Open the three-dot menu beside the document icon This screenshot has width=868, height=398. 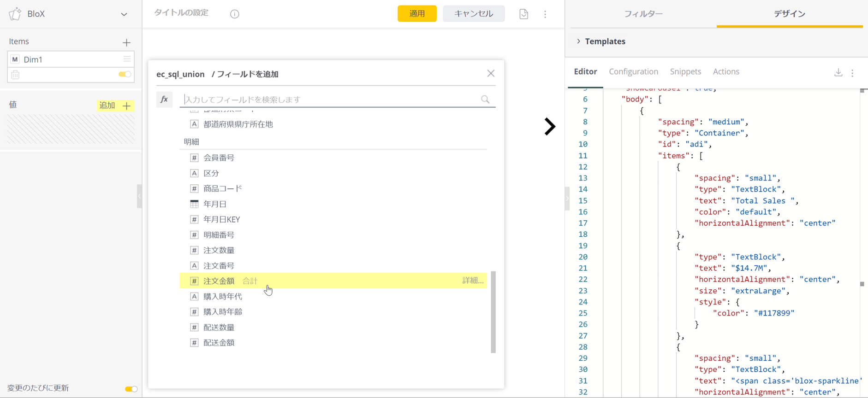[545, 14]
